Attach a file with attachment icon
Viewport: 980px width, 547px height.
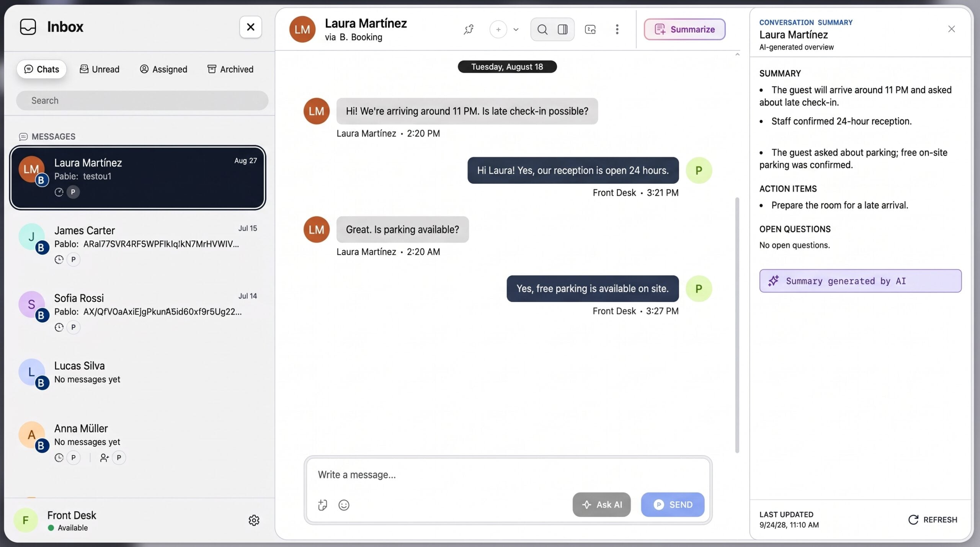tap(322, 505)
